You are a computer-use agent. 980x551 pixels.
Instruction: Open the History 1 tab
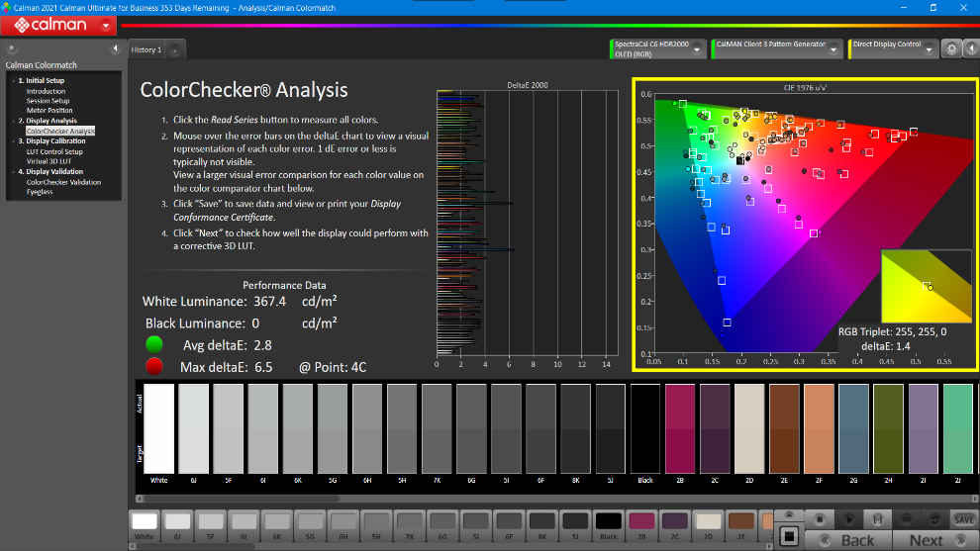(147, 50)
